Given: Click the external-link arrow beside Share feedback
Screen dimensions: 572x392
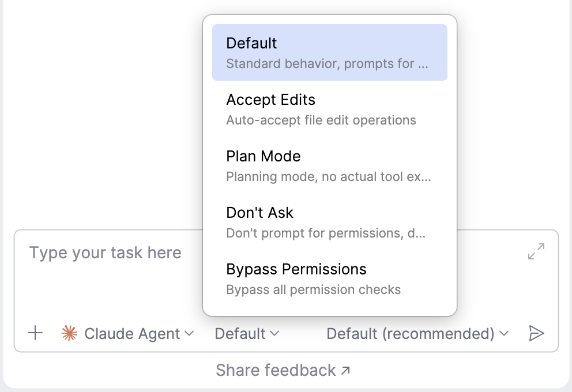Looking at the screenshot, I should tap(344, 370).
